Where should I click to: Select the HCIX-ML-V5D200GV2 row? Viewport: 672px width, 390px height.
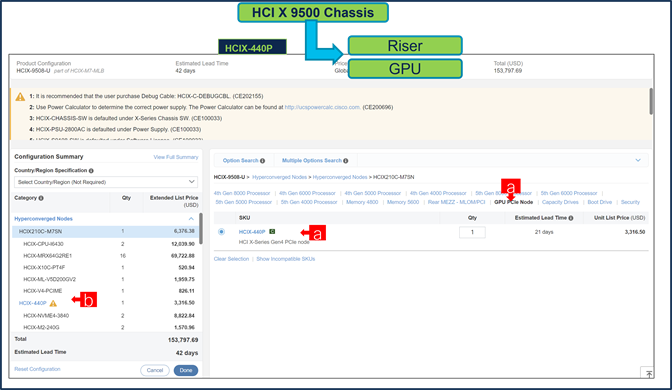pos(105,279)
